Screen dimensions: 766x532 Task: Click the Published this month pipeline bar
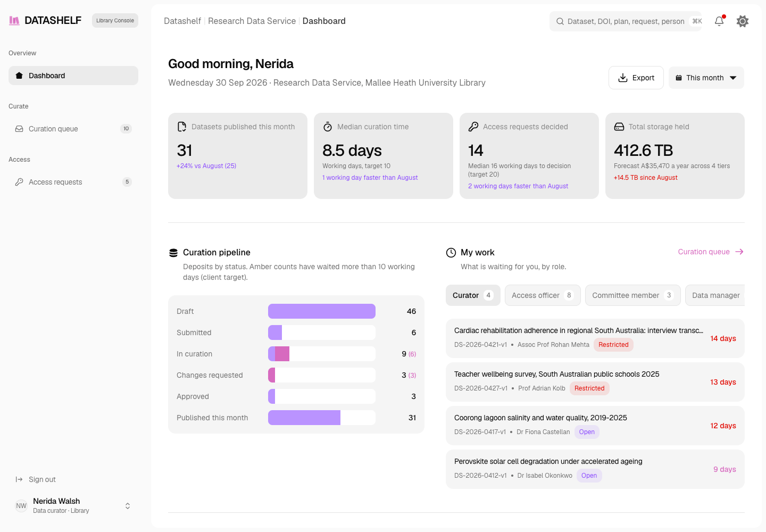[322, 418]
